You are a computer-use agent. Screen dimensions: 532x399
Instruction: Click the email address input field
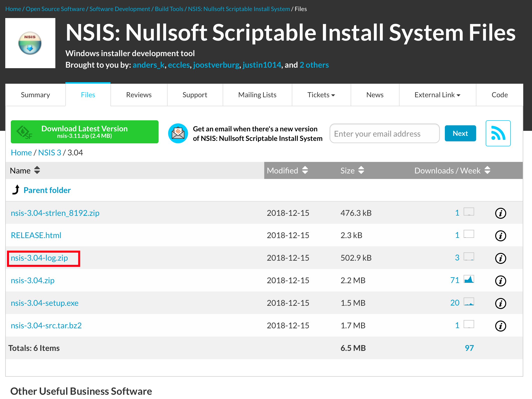[384, 134]
